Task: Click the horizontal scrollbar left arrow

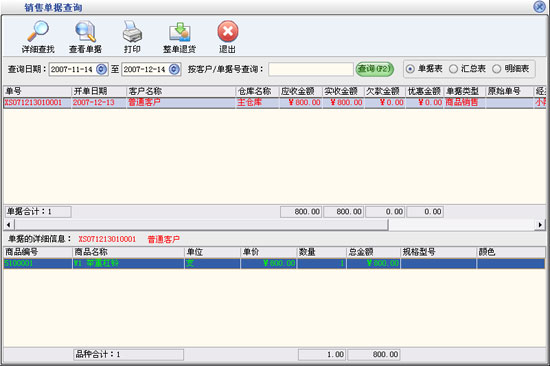Action: click(x=9, y=225)
